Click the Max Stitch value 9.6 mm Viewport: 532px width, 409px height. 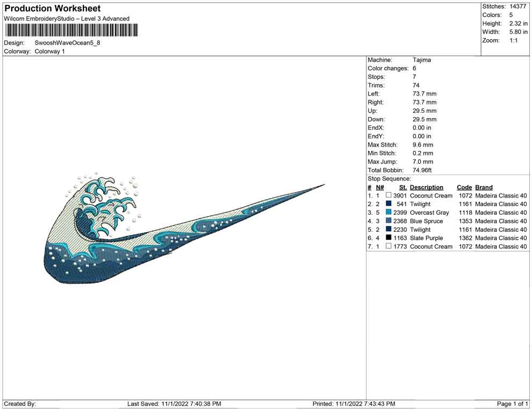click(x=423, y=144)
